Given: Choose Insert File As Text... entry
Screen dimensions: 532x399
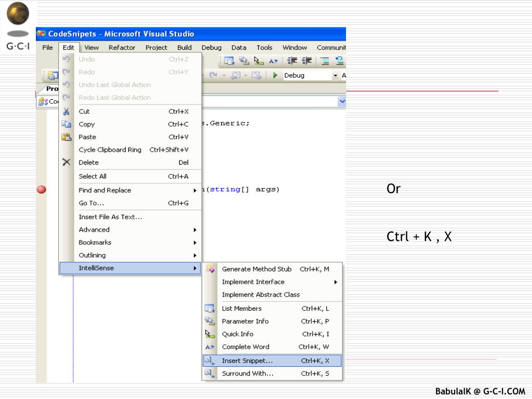Looking at the screenshot, I should (x=130, y=217).
